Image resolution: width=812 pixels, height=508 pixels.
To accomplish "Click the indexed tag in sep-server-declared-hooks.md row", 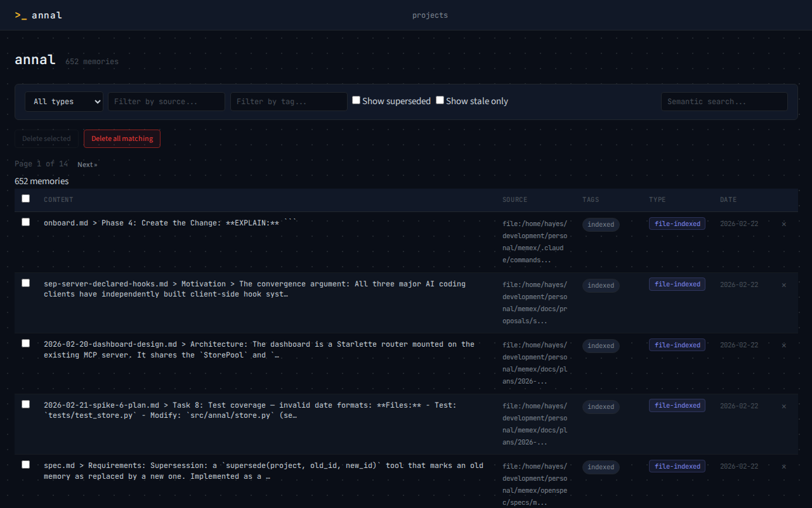I will 601,285.
